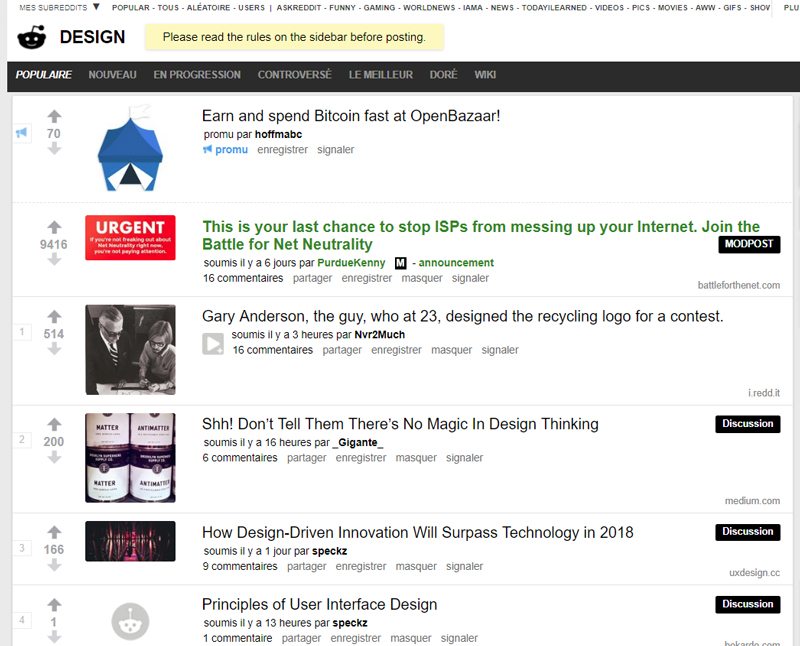Upvote Principles of User Interface Design
Image resolution: width=800 pixels, height=646 pixels.
pyautogui.click(x=54, y=605)
